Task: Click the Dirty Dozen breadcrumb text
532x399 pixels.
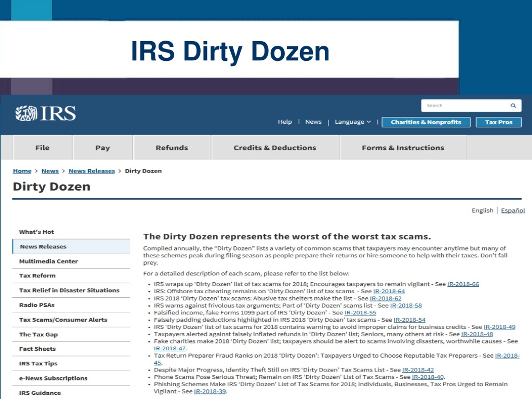Action: tap(143, 171)
